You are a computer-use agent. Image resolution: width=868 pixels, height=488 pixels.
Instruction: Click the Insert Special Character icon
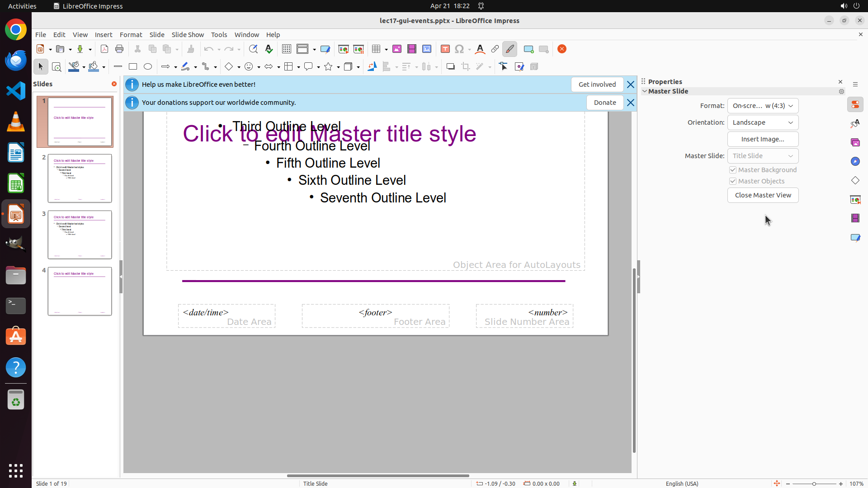(459, 49)
